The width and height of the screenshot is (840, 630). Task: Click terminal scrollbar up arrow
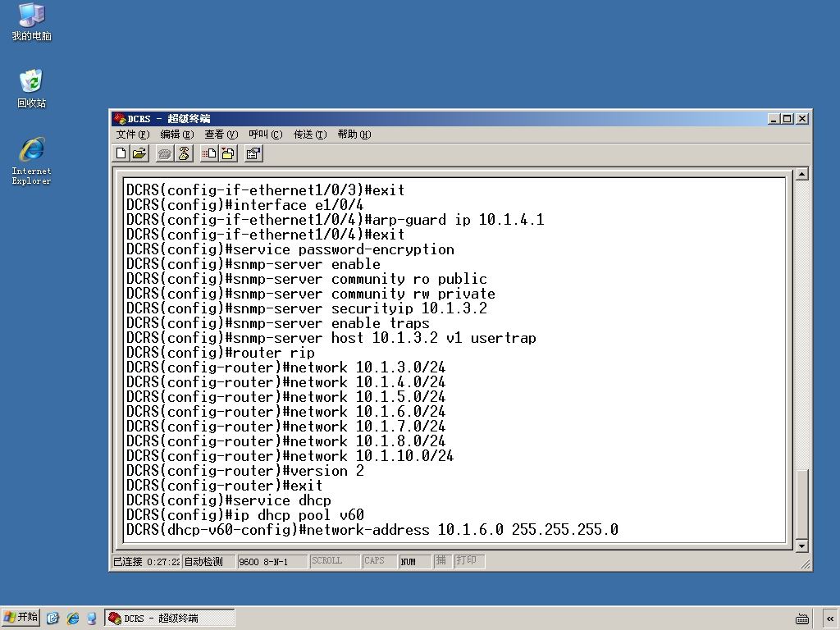(x=801, y=174)
